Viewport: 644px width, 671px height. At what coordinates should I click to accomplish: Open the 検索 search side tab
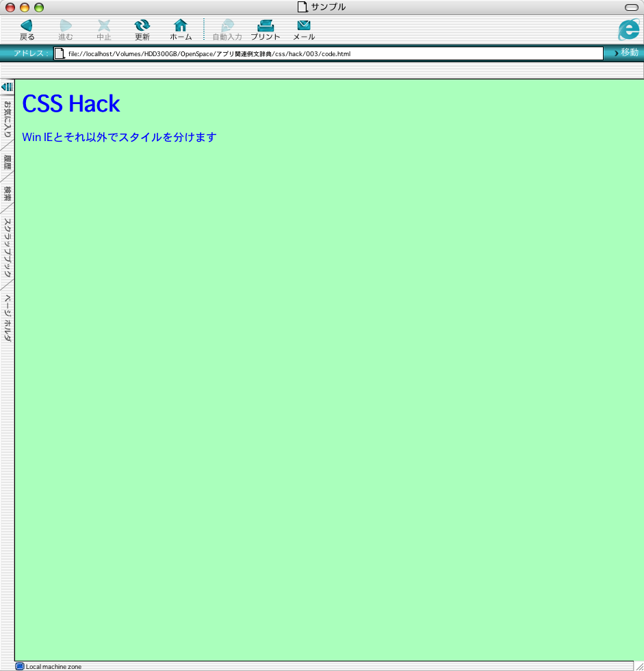(x=8, y=193)
